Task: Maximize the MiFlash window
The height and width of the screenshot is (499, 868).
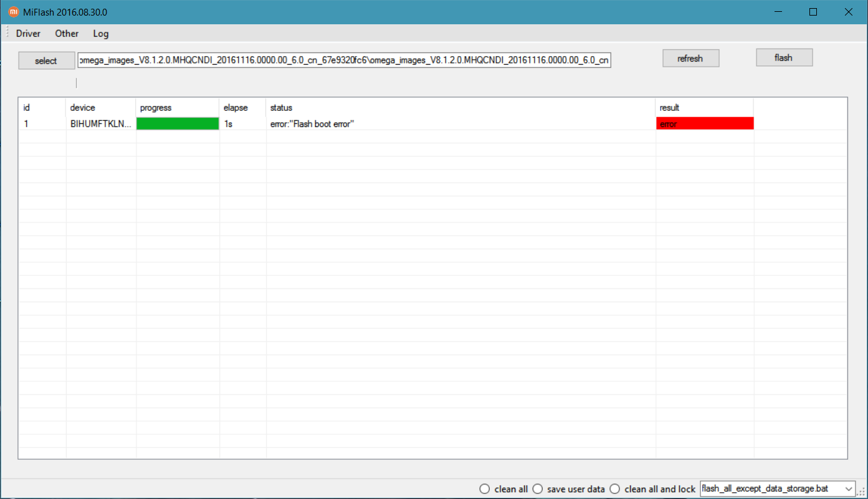Action: (813, 12)
